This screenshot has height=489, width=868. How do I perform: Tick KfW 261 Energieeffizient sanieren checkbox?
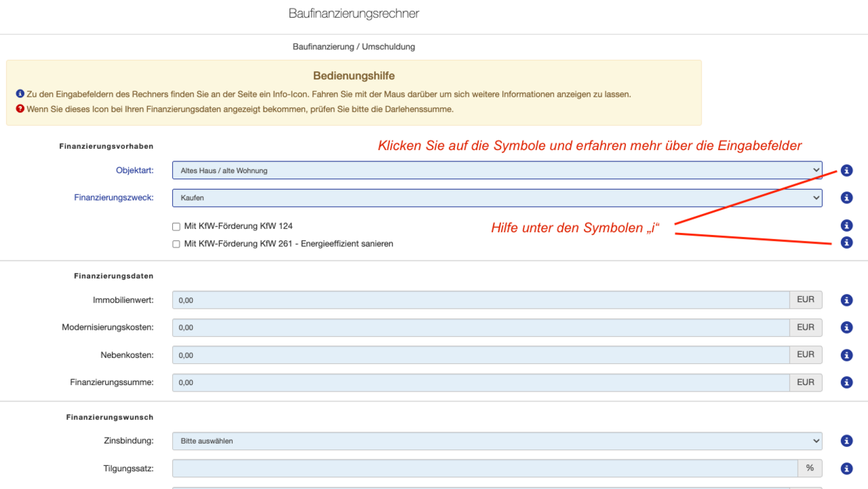point(176,244)
